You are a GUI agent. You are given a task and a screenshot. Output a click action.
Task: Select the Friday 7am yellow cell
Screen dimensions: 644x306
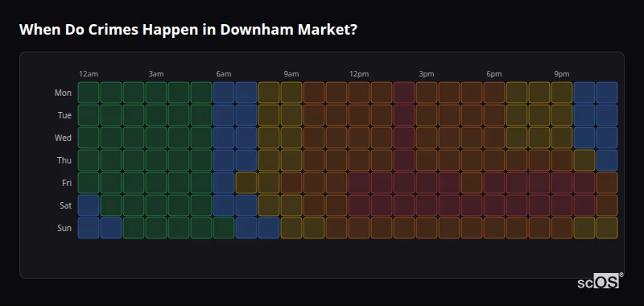[246, 183]
